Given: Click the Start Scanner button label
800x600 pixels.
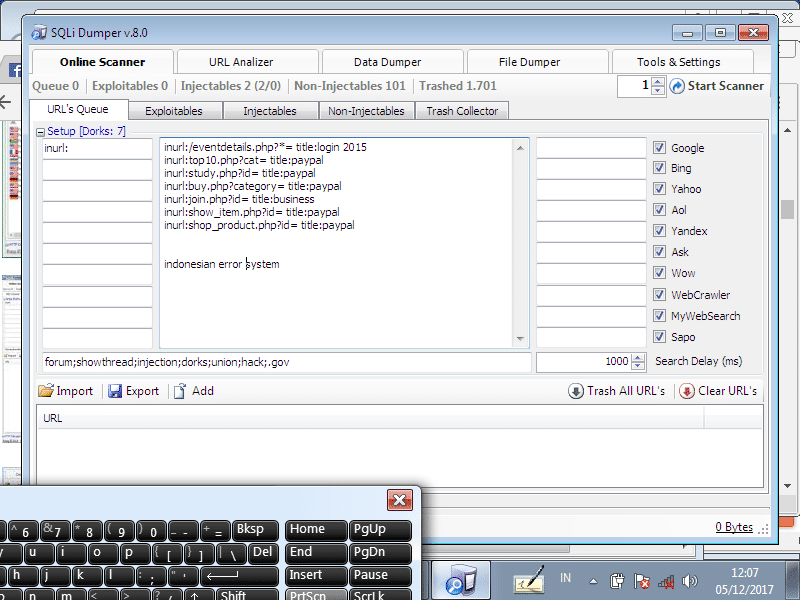Looking at the screenshot, I should tap(726, 86).
